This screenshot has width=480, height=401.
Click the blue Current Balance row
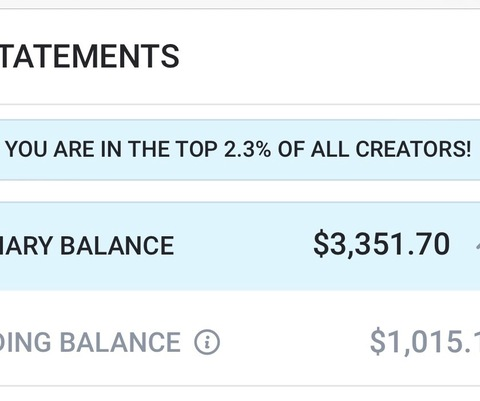click(240, 246)
